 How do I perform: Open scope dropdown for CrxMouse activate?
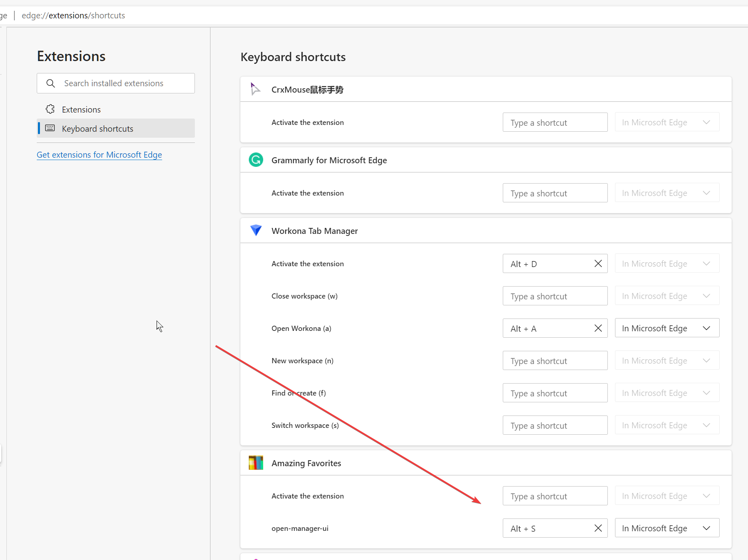point(667,122)
